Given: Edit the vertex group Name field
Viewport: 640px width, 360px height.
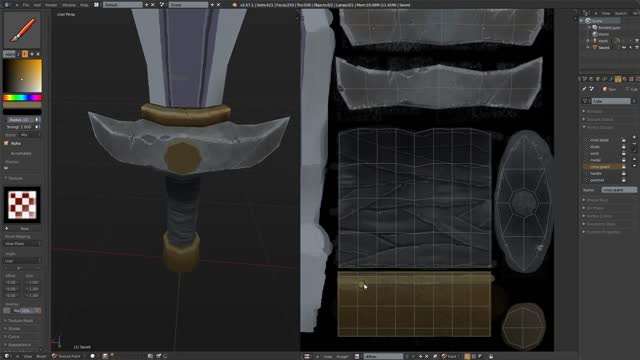Looking at the screenshot, I should (619, 190).
